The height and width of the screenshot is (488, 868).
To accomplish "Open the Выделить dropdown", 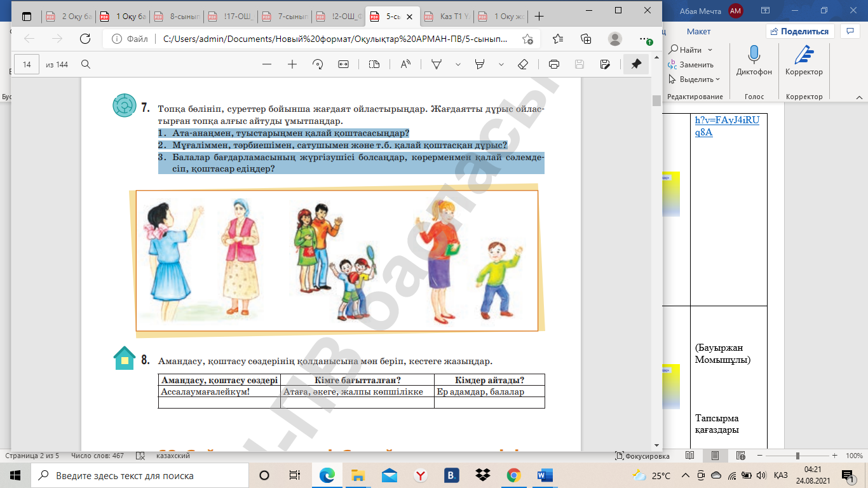I will [699, 79].
